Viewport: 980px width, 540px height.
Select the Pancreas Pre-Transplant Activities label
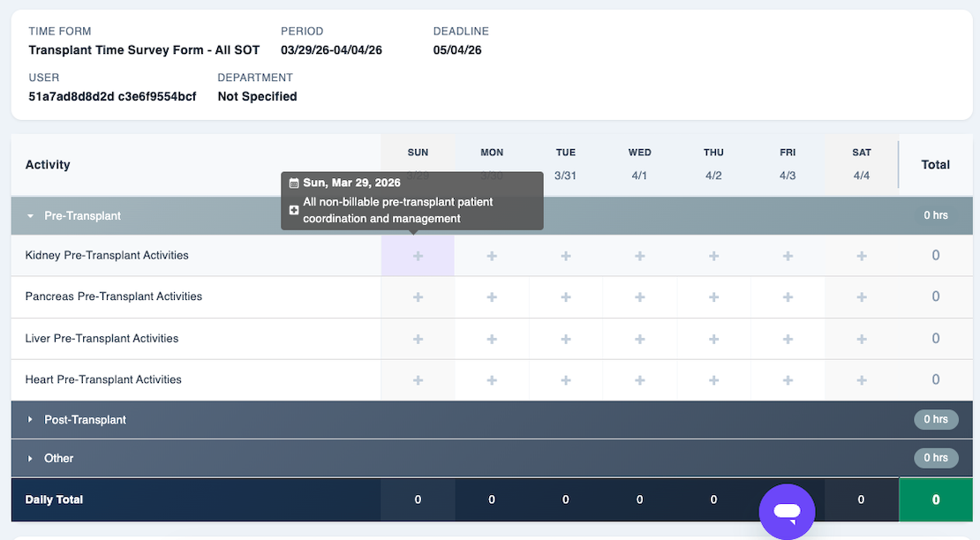coord(114,296)
